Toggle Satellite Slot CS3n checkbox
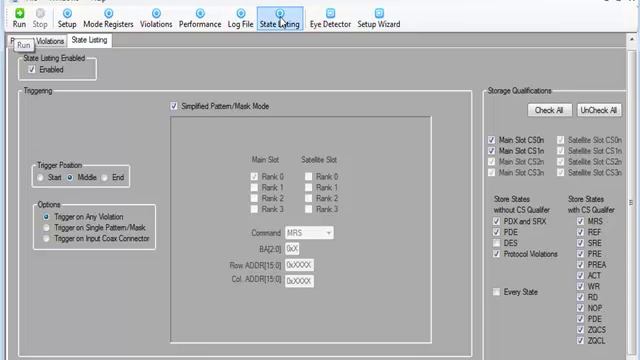 [561, 173]
